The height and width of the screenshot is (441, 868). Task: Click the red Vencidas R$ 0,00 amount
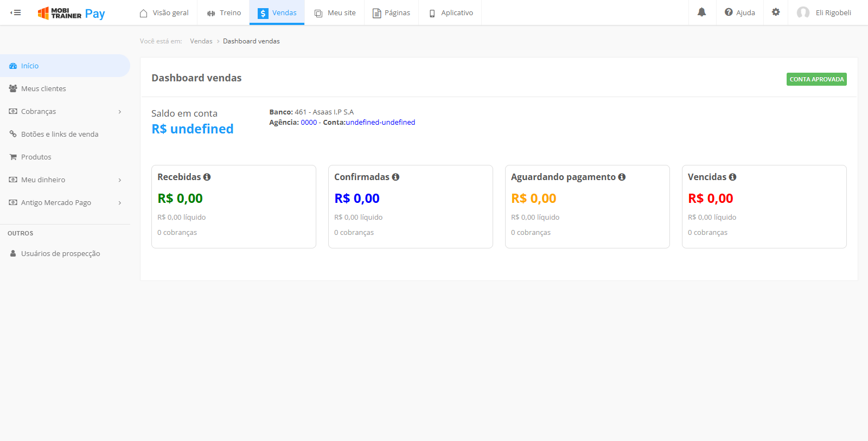711,199
